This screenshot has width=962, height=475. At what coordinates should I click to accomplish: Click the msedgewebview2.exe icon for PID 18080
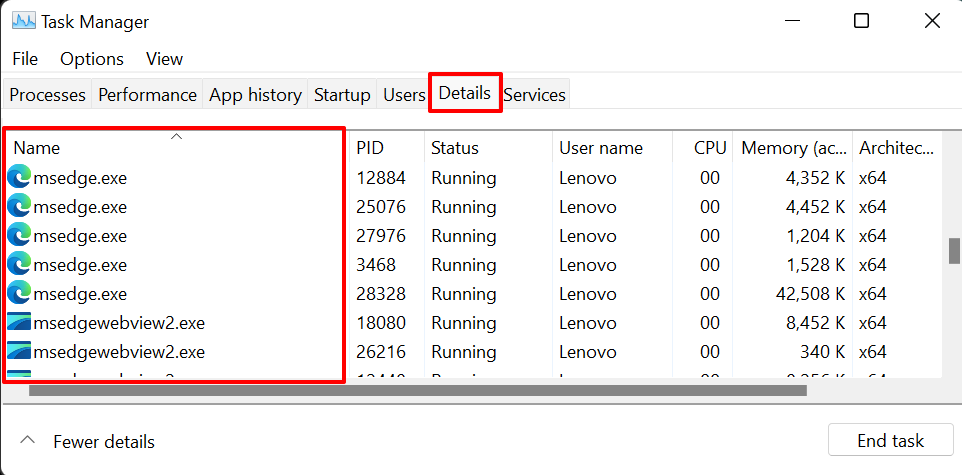(19, 323)
